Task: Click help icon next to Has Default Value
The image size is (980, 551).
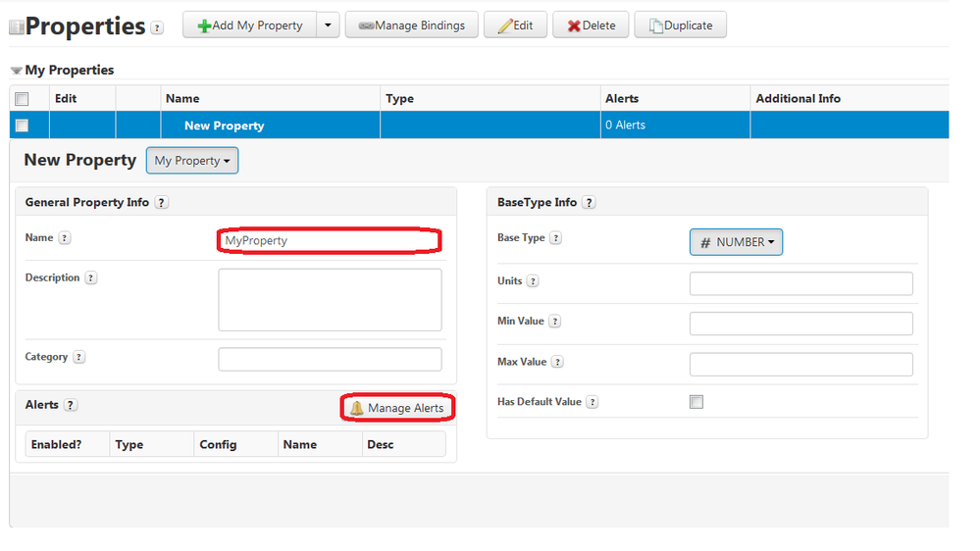Action: pos(592,402)
